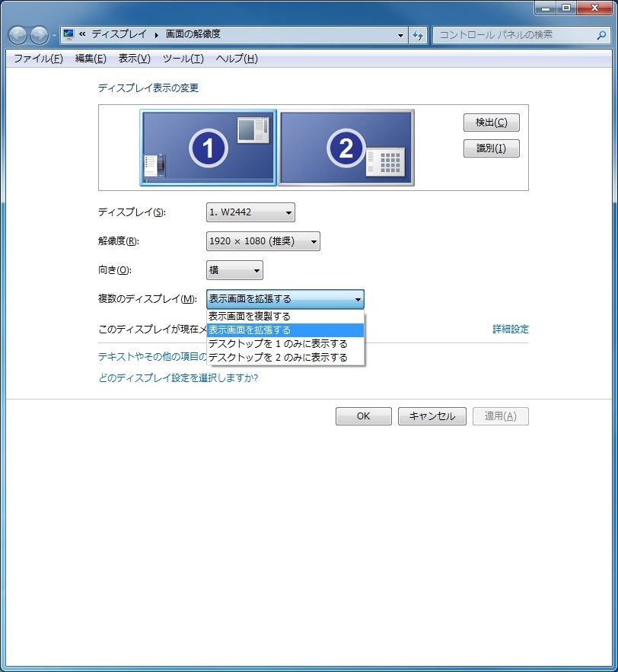Click the 識別(I) button
The height and width of the screenshot is (672, 618).
coord(491,148)
